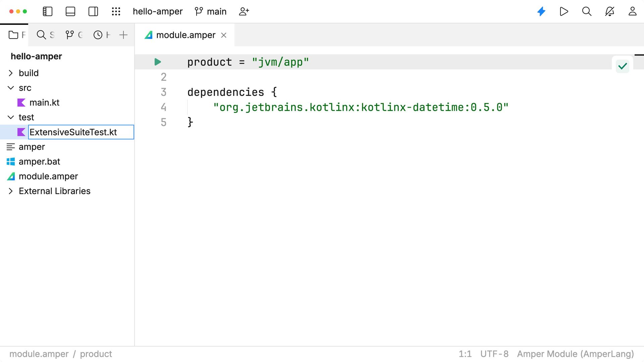The height and width of the screenshot is (362, 644).
Task: Select the build folder row
Action: tap(67, 73)
